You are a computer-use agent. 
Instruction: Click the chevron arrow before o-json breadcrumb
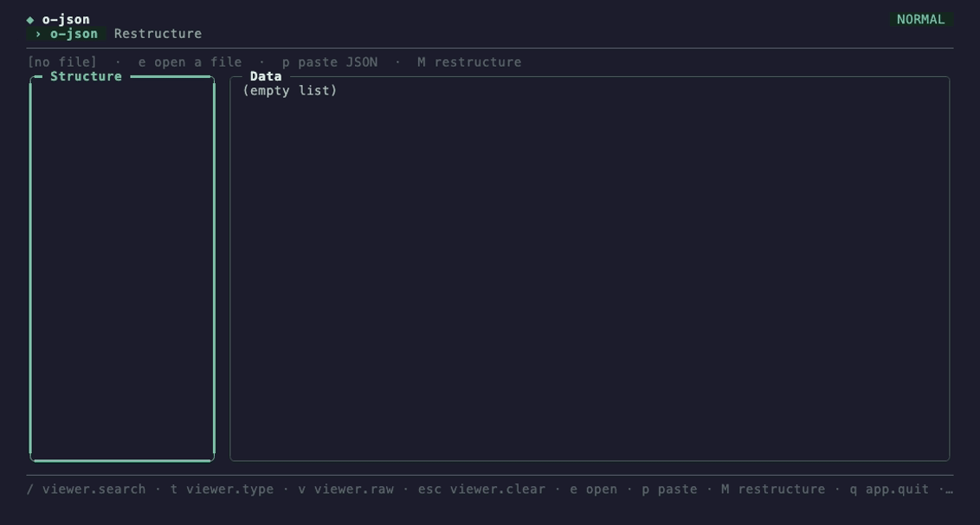38,34
